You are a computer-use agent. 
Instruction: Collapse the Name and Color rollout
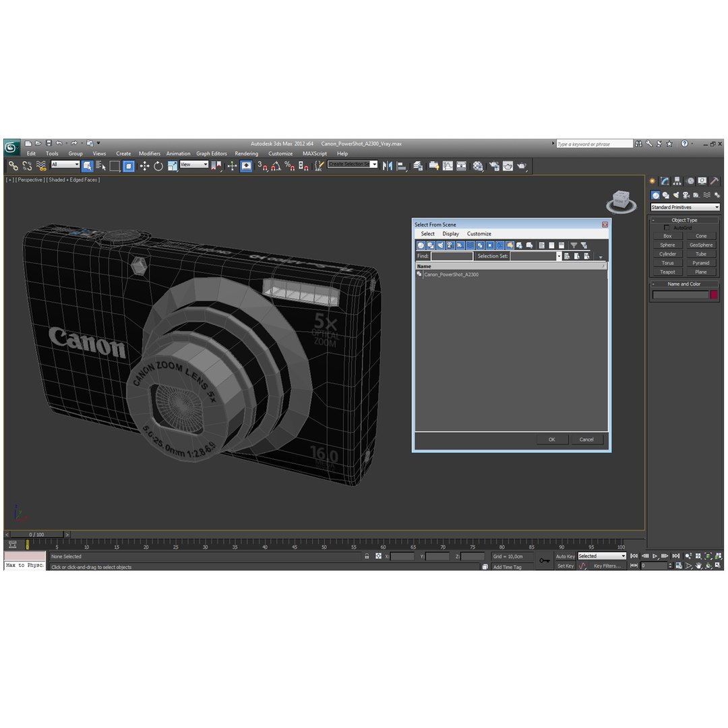[684, 284]
